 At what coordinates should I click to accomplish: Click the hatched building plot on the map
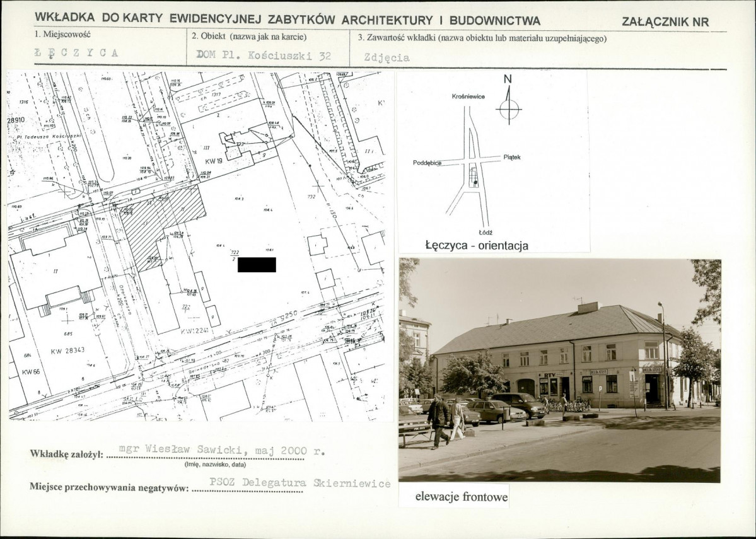pos(163,226)
